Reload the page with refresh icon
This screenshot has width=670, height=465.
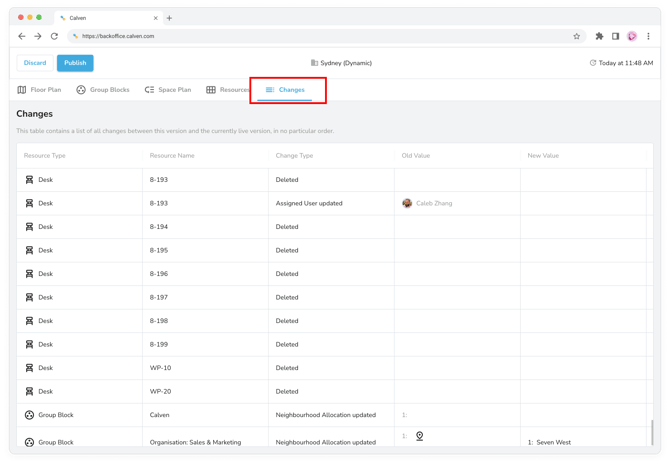[54, 36]
